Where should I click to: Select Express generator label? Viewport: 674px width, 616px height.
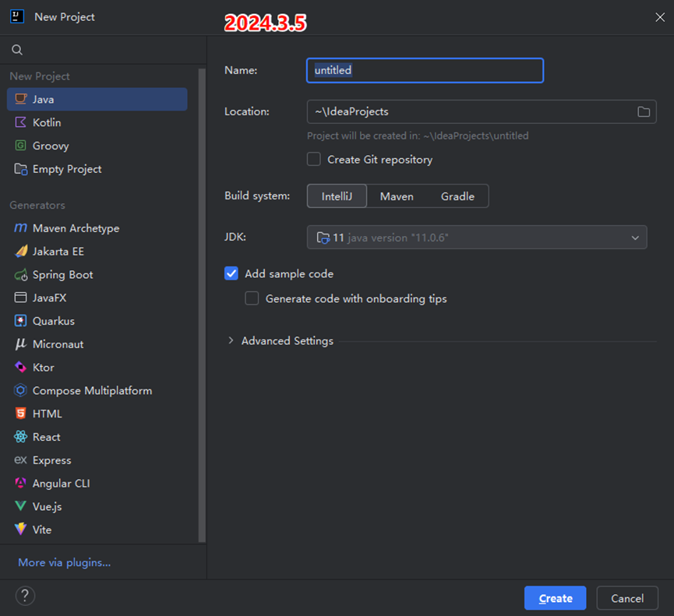[52, 460]
